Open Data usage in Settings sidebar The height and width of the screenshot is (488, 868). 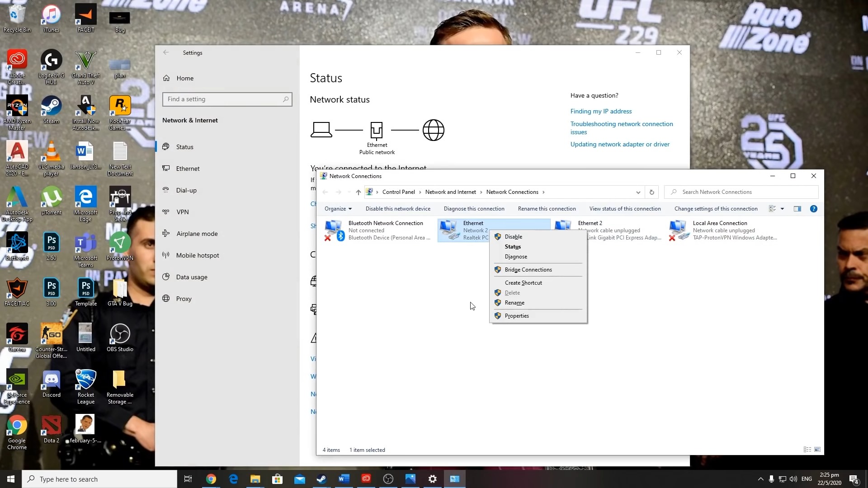[x=227, y=277]
